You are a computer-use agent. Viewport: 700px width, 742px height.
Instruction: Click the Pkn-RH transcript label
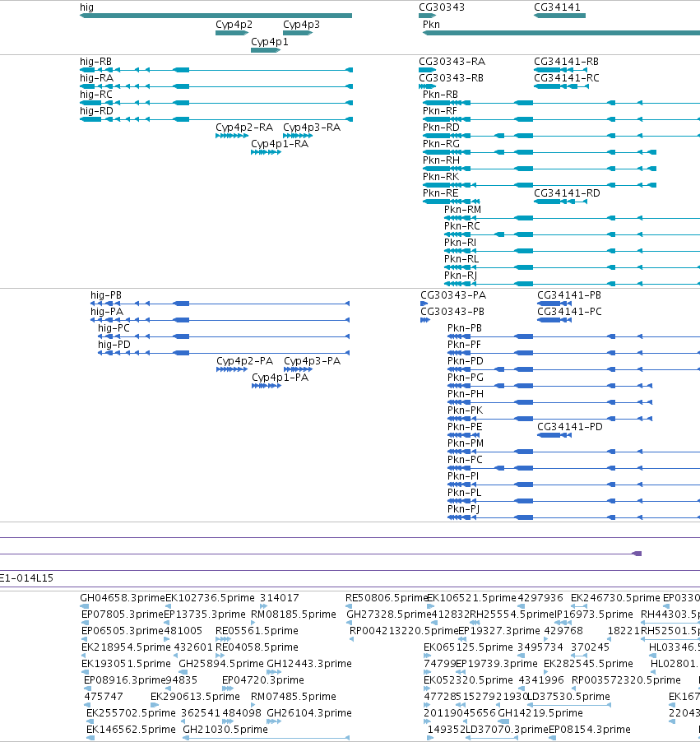(441, 160)
